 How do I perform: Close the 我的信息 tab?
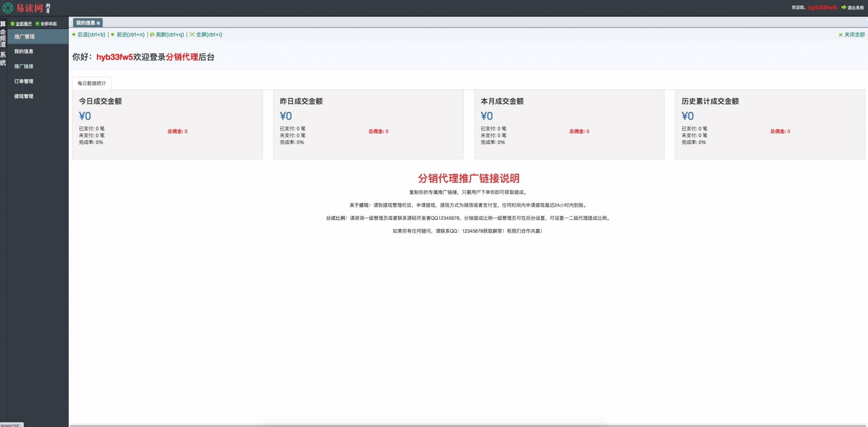[x=98, y=22]
